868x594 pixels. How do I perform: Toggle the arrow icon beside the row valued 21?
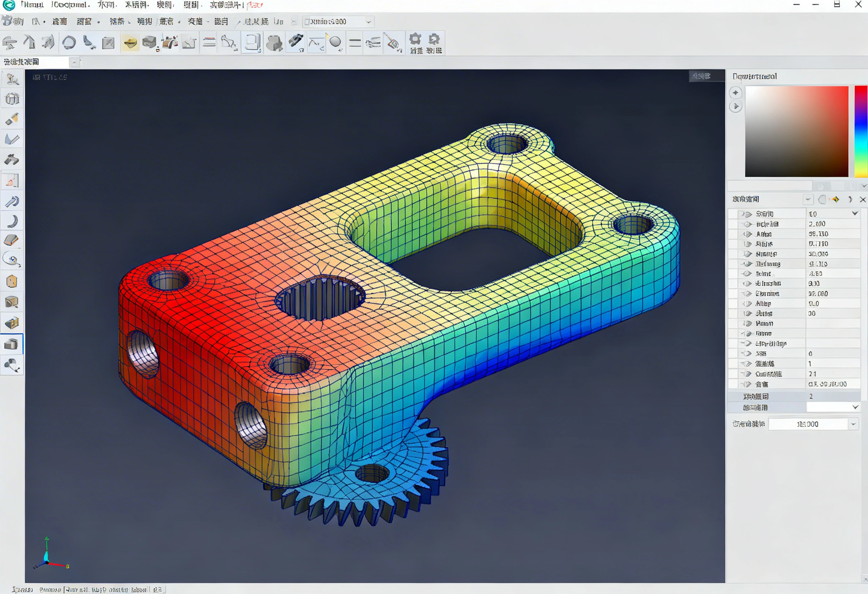click(x=748, y=374)
